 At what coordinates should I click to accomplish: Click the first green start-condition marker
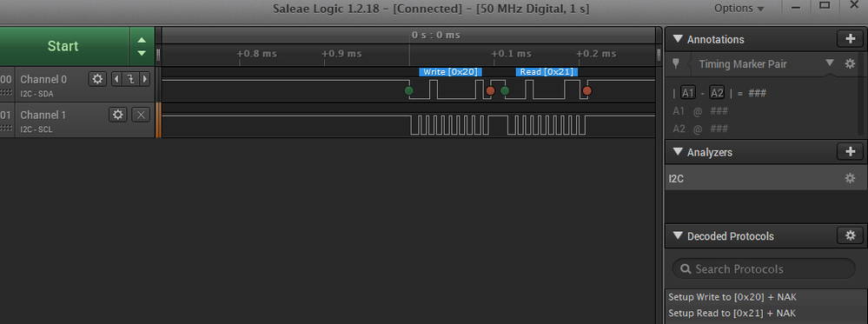(x=408, y=90)
